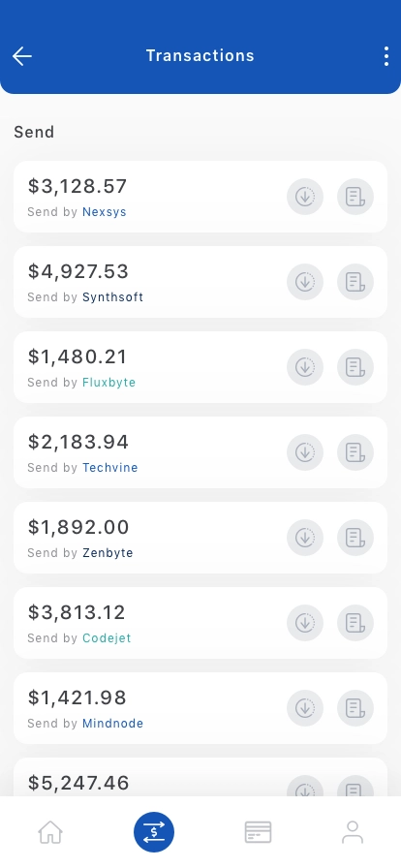The height and width of the screenshot is (868, 401).
Task: Open the three-dot overflow menu
Action: click(x=386, y=56)
